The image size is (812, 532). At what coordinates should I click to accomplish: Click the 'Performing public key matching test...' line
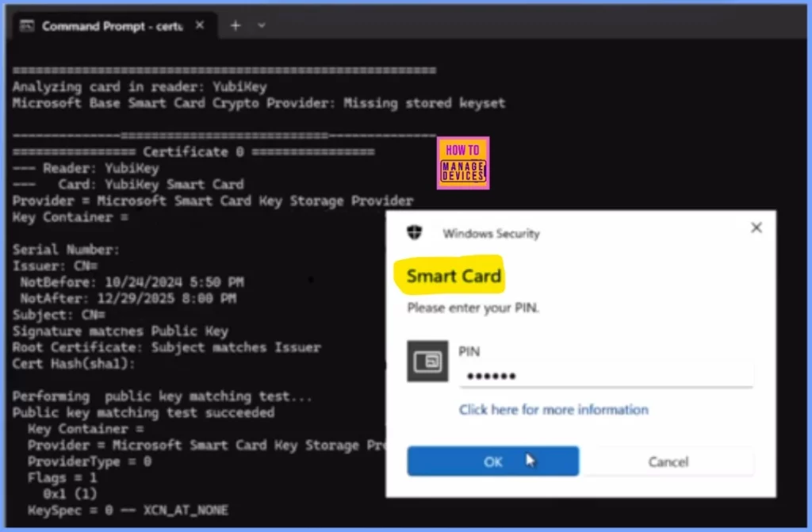tap(162, 396)
